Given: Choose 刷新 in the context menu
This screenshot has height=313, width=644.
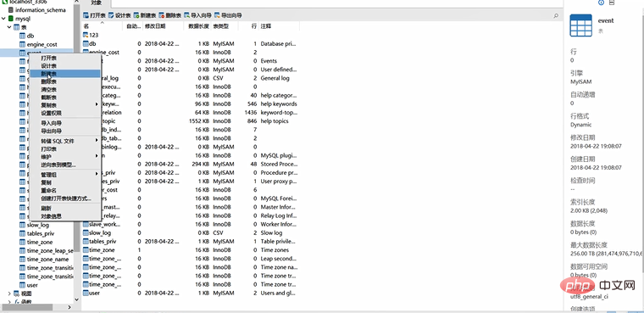Looking at the screenshot, I should point(65,208).
